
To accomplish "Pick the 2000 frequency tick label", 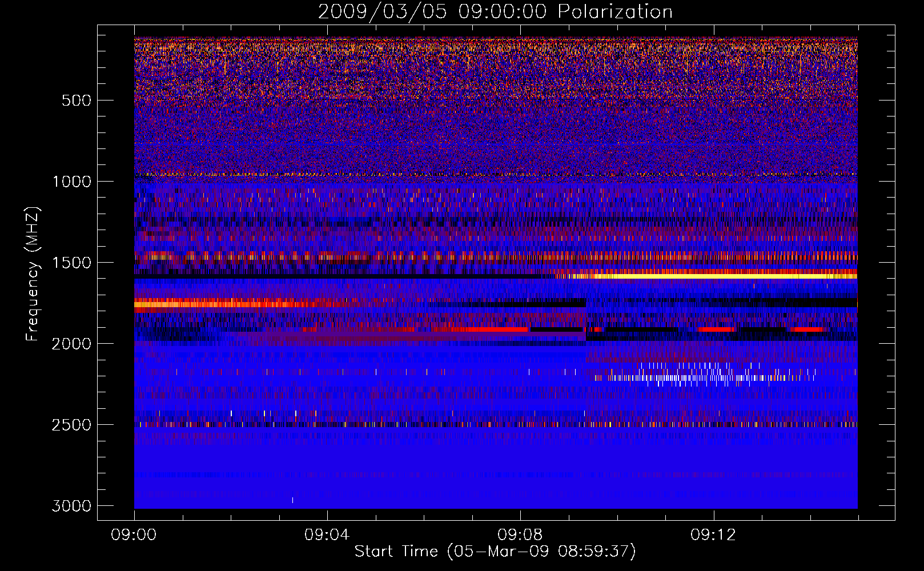I will click(x=71, y=344).
